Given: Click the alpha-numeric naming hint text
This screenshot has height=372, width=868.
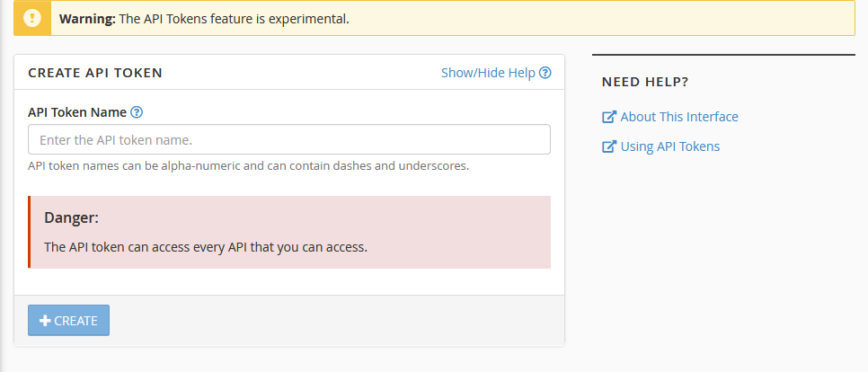Looking at the screenshot, I should [x=249, y=166].
